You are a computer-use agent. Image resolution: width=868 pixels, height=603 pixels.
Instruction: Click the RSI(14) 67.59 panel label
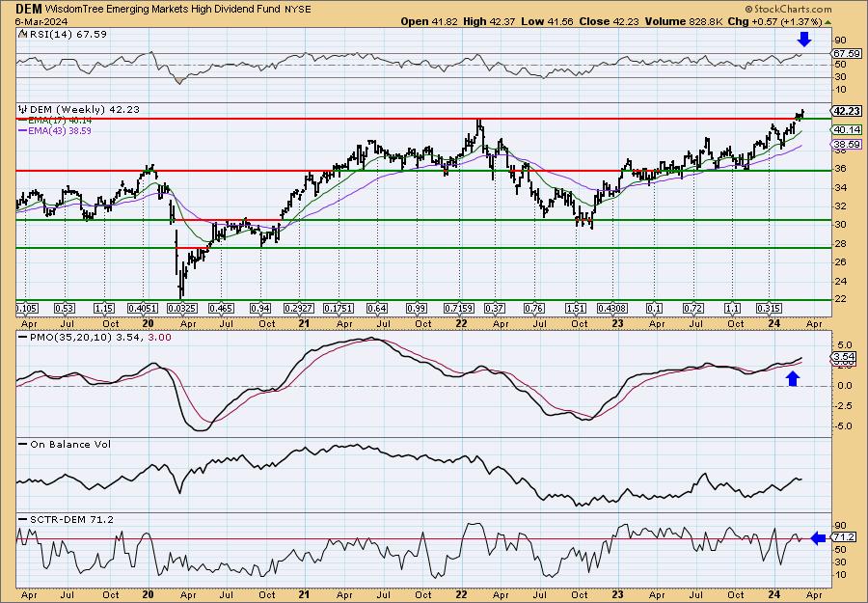point(67,34)
